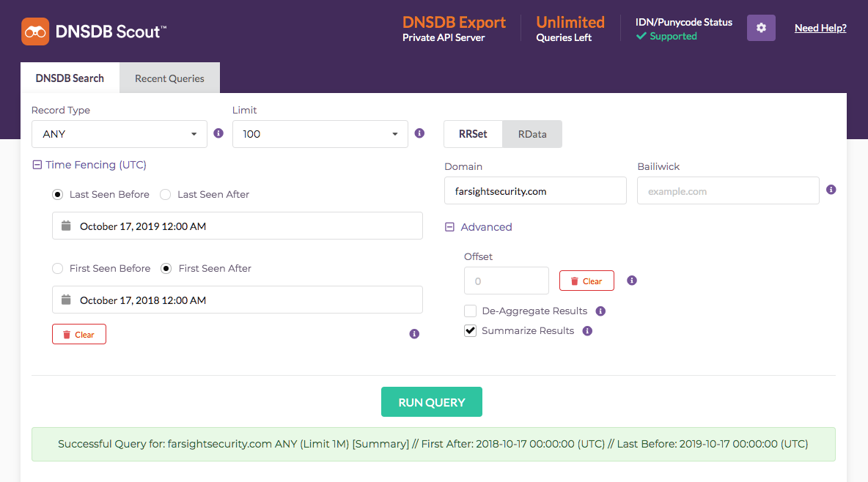Click the Domain input field
Image resolution: width=868 pixels, height=482 pixels.
point(535,191)
